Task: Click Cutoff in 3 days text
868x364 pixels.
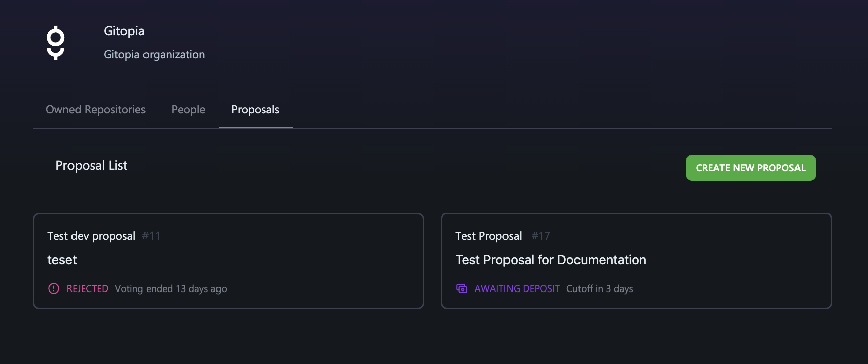Action: click(600, 288)
